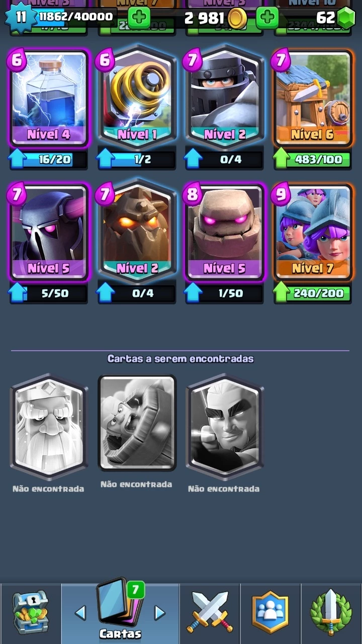Tap the level 11 star badge
Screen dimensions: 362x644
tap(20, 17)
